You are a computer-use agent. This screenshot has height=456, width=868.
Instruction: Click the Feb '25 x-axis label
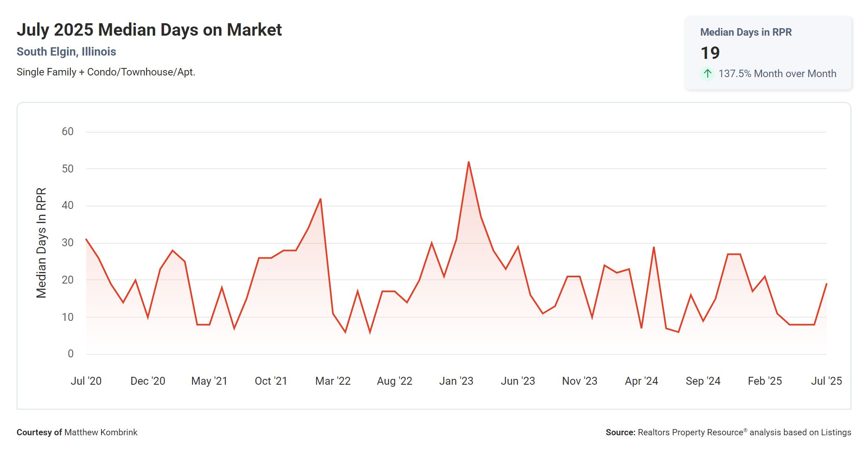[764, 381]
